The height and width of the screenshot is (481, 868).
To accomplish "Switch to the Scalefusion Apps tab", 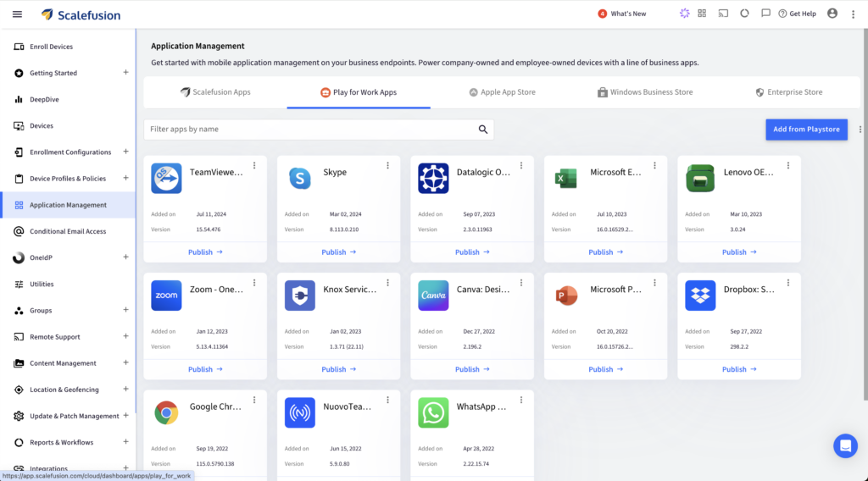I will coord(215,92).
